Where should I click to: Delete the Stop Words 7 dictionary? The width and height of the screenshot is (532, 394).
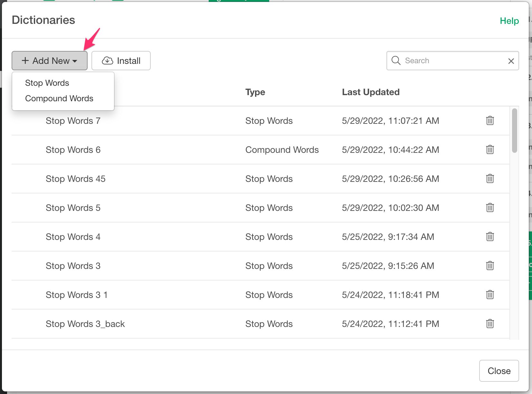tap(490, 121)
